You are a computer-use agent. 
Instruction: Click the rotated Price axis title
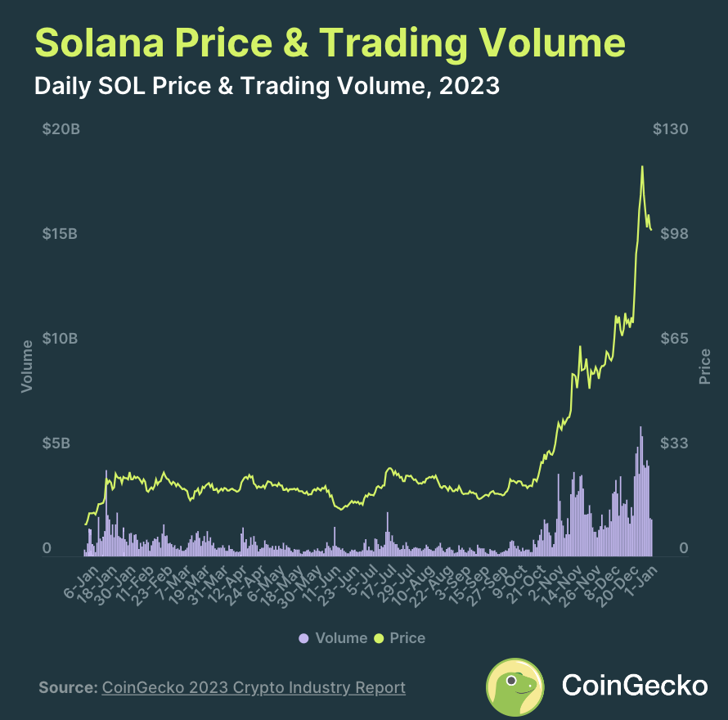[704, 367]
